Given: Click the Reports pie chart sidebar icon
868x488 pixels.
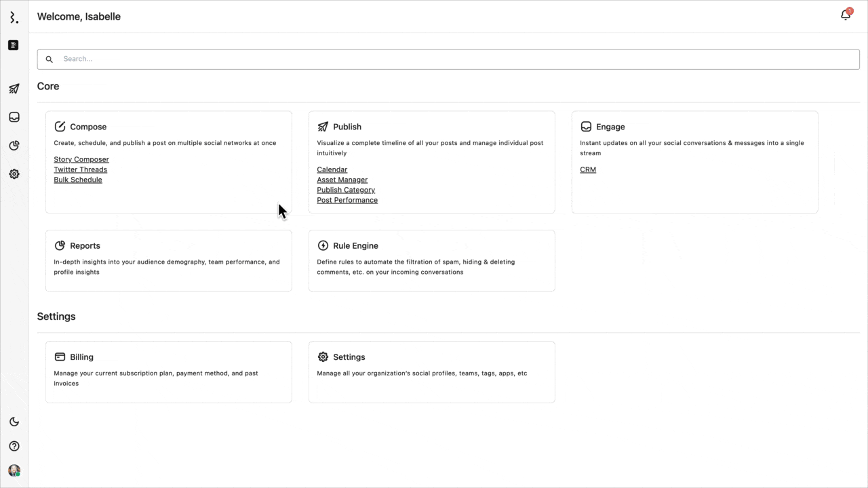Looking at the screenshot, I should (14, 146).
